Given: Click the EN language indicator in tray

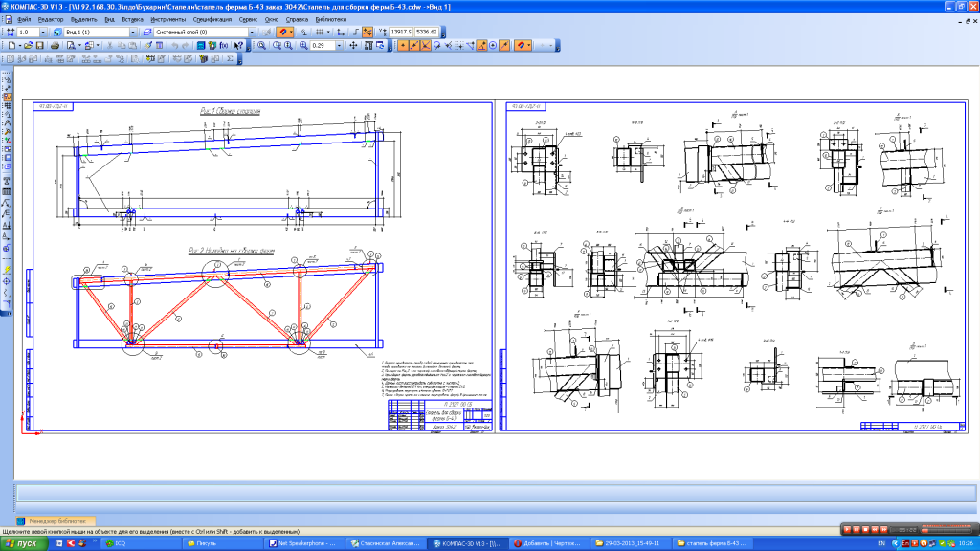Looking at the screenshot, I should click(x=881, y=543).
